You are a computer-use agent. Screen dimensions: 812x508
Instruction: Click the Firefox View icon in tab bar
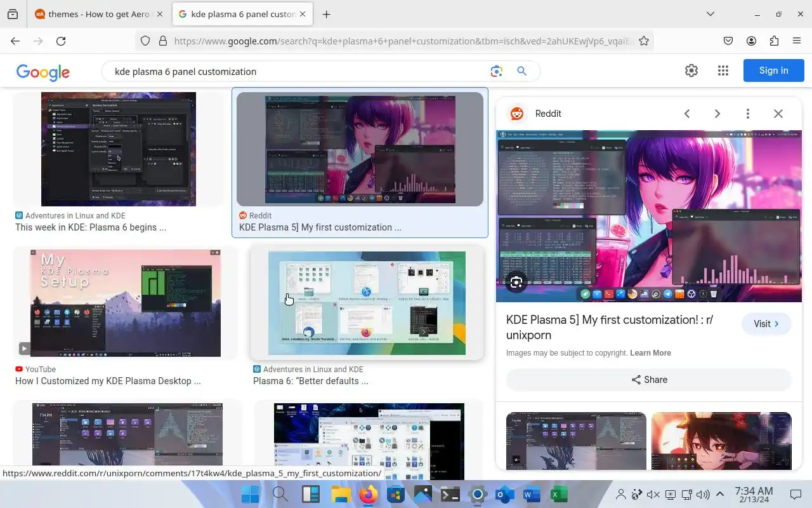(x=13, y=14)
